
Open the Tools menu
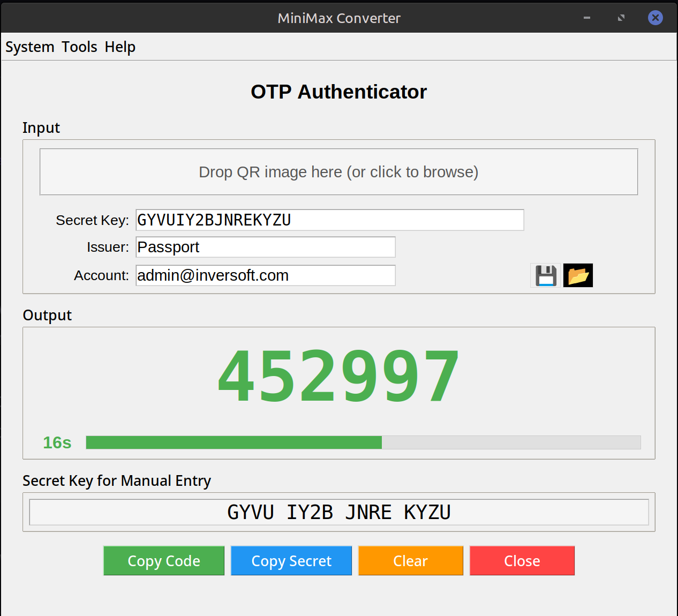(x=79, y=47)
